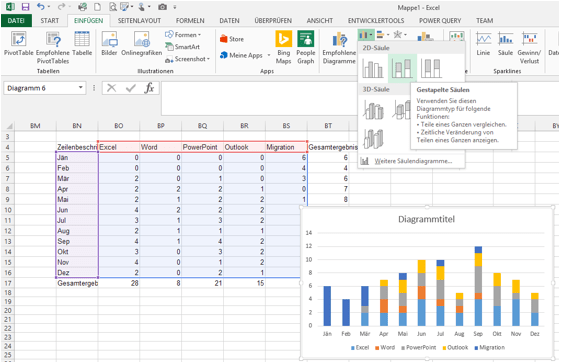Insert Gewinn/Verlust sparkline
561x362 pixels.
(x=529, y=48)
